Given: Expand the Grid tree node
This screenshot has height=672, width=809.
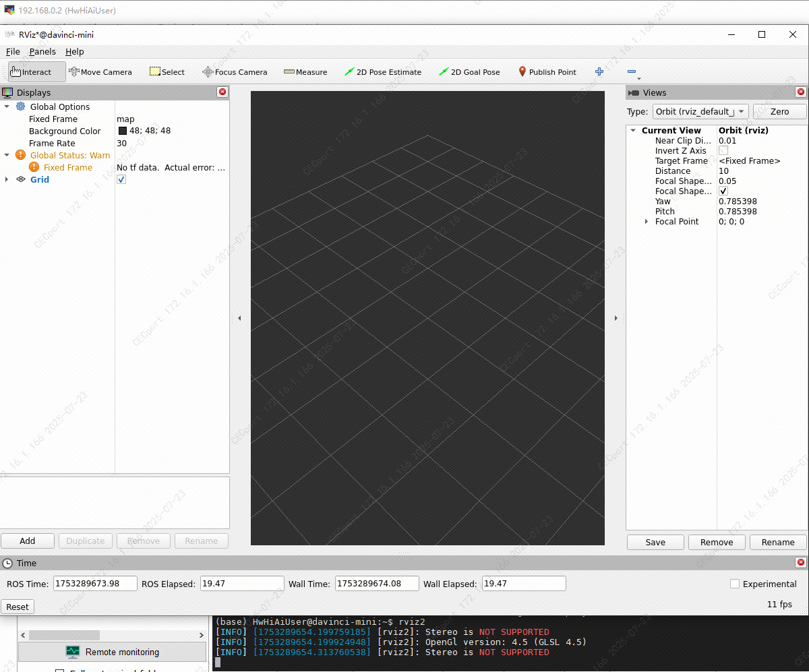Looking at the screenshot, I should click(7, 179).
